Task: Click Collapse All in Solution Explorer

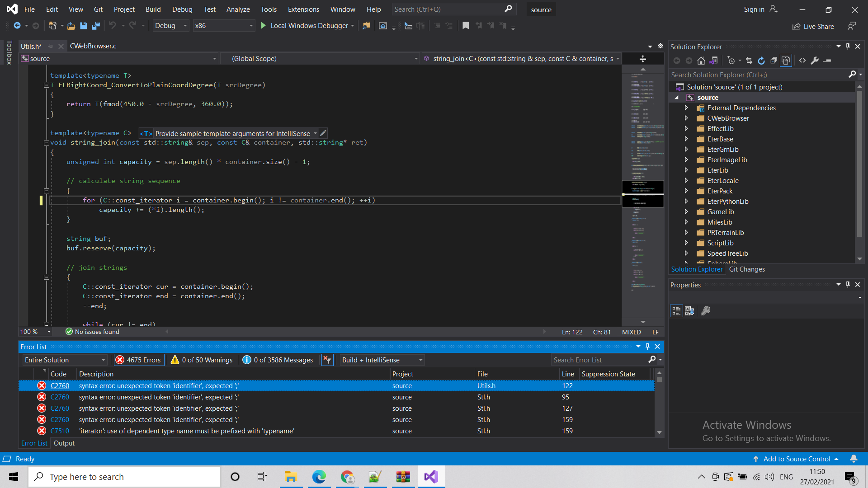Action: click(774, 61)
